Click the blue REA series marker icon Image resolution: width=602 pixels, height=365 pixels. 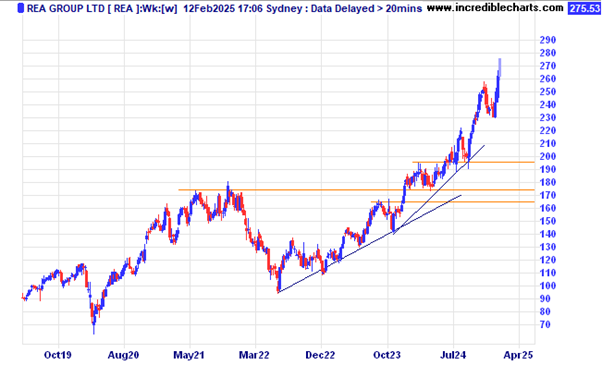(20, 8)
